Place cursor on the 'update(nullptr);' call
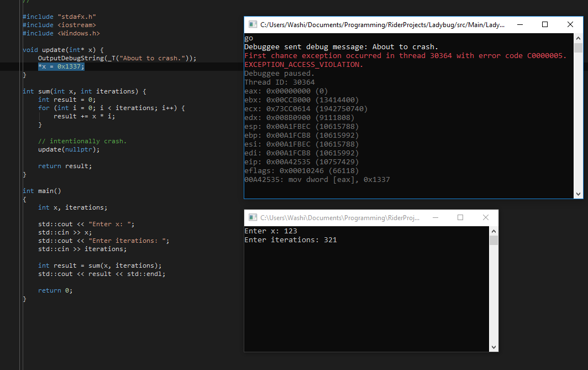 point(69,149)
